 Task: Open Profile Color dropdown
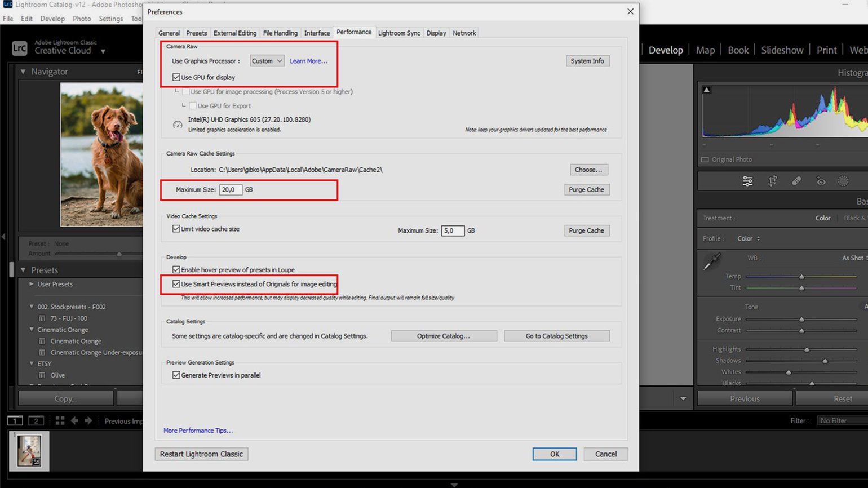coord(749,238)
